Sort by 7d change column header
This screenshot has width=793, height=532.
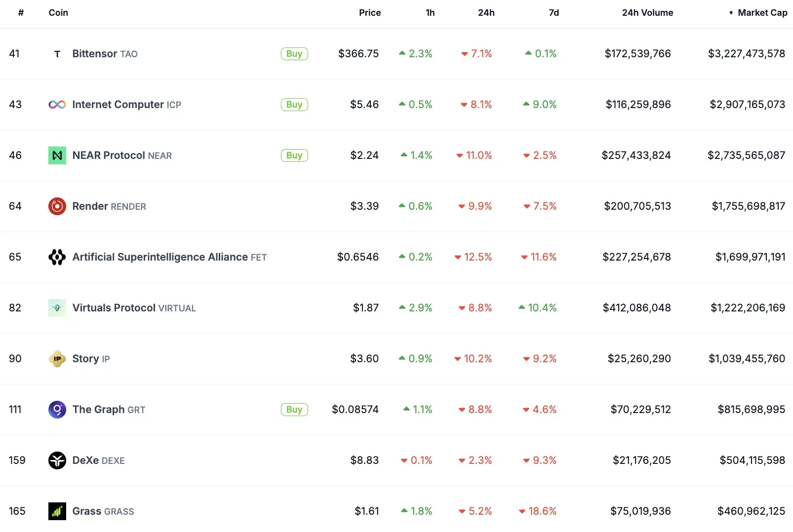[554, 13]
